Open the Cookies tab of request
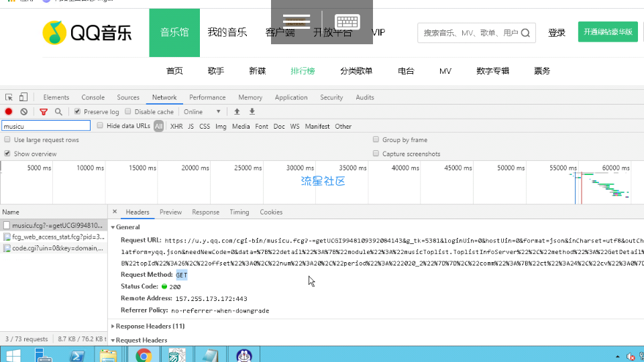644x362 pixels. pyautogui.click(x=271, y=213)
